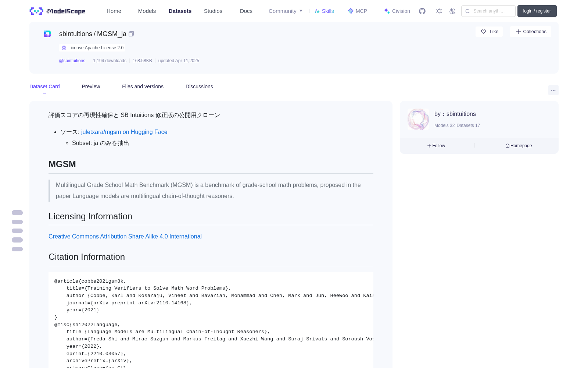Open the sbintuitions profile avatar thumbnail
Screen dimensions: 588x368
click(x=418, y=119)
